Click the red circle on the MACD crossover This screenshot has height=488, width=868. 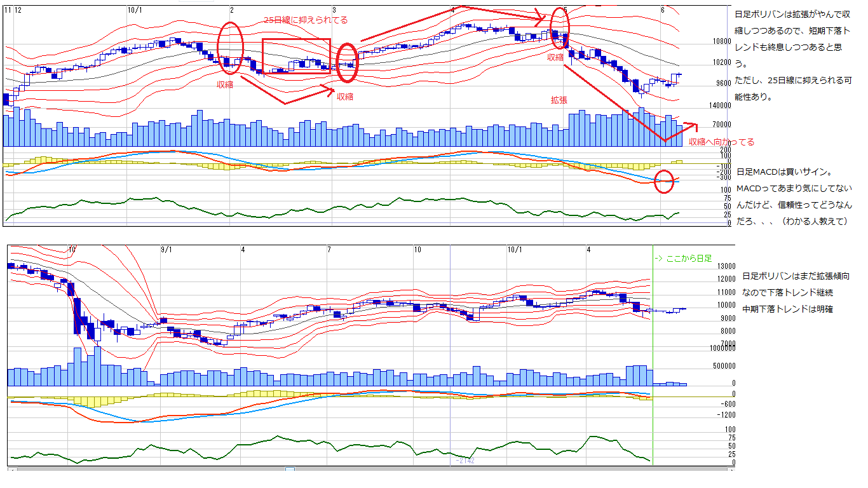[665, 182]
